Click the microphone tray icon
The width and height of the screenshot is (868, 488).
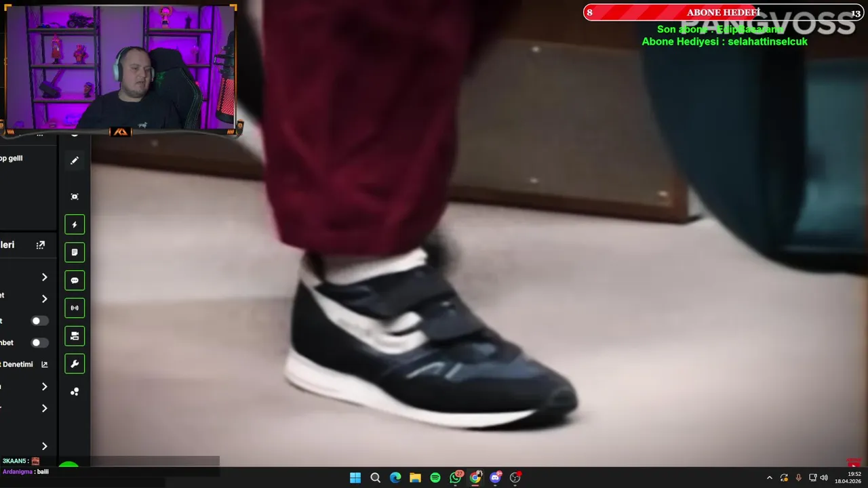798,478
